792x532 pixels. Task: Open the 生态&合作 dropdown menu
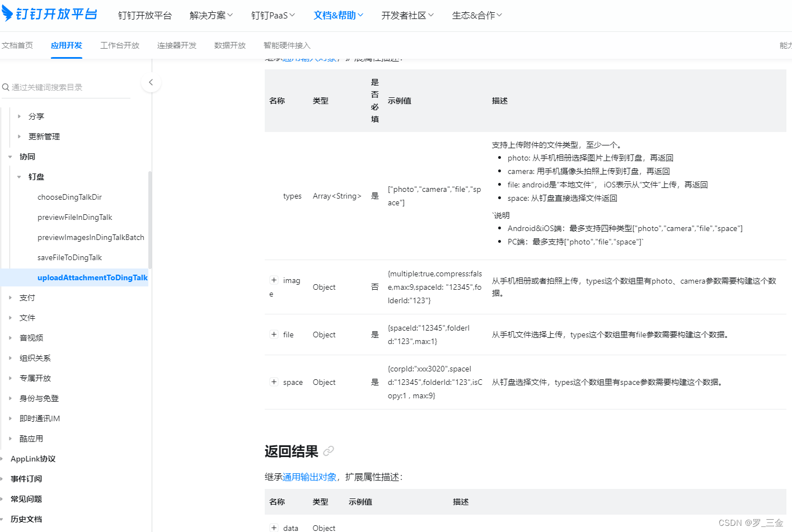tap(477, 16)
